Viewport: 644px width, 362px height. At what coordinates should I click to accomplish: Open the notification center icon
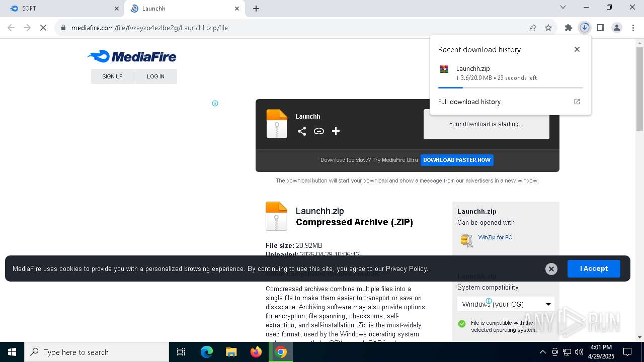point(627,352)
